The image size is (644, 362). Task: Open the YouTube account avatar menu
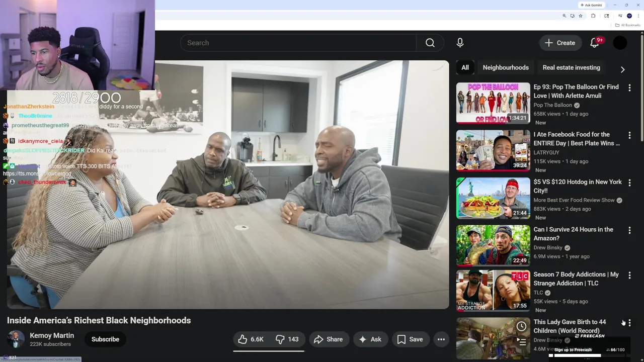[620, 43]
